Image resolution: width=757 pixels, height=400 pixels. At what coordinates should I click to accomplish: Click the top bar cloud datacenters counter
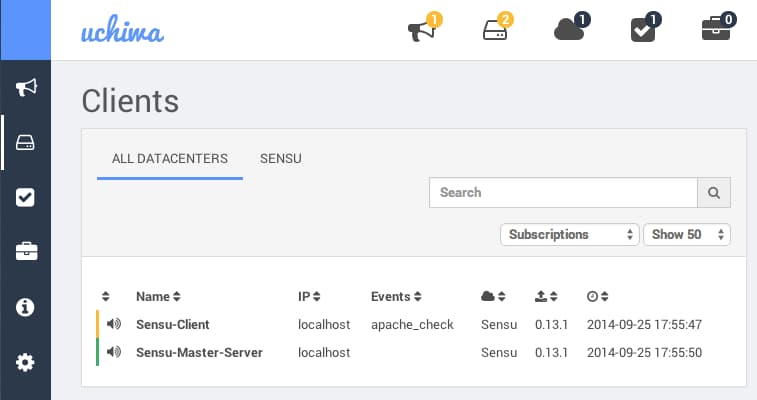tap(572, 28)
